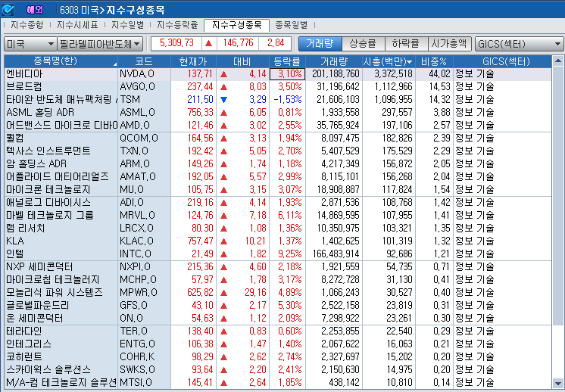Click the 현재가 column header
565x392 pixels.
[x=193, y=61]
